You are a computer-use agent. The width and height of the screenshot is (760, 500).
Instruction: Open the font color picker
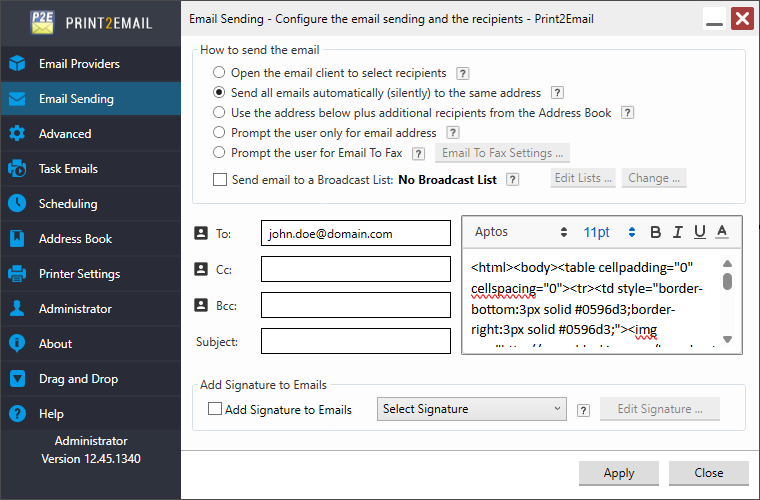pos(722,232)
